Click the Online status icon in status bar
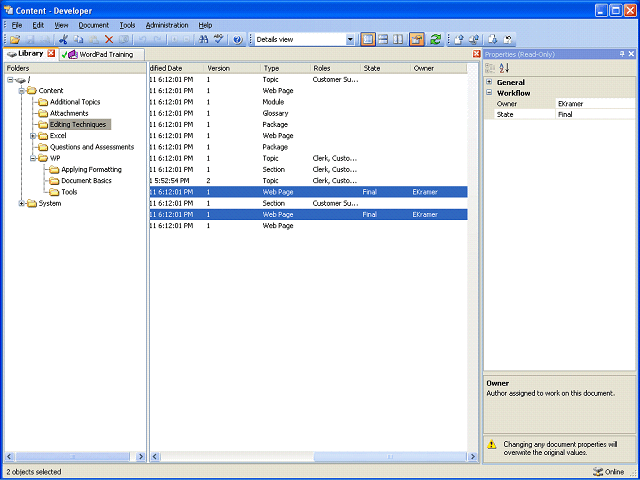 tap(598, 472)
